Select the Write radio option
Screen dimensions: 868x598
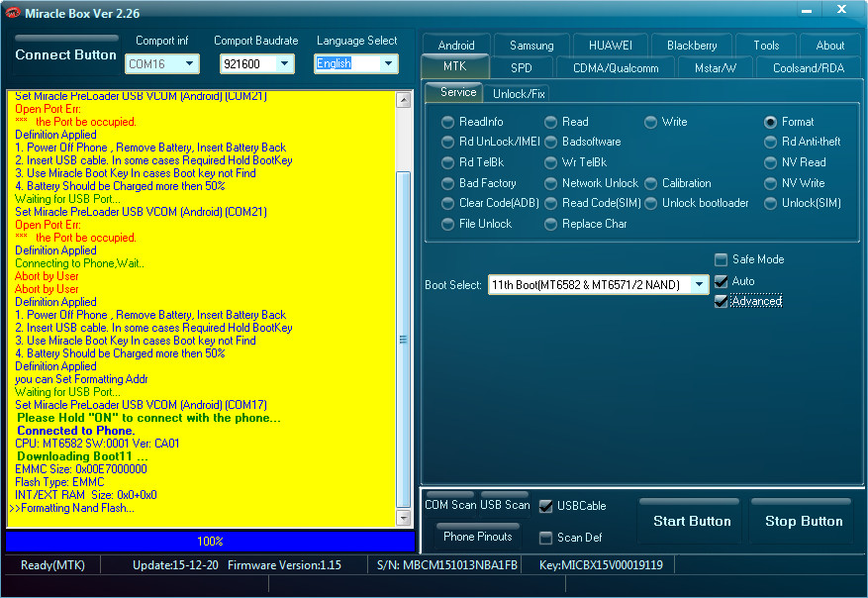[666, 122]
